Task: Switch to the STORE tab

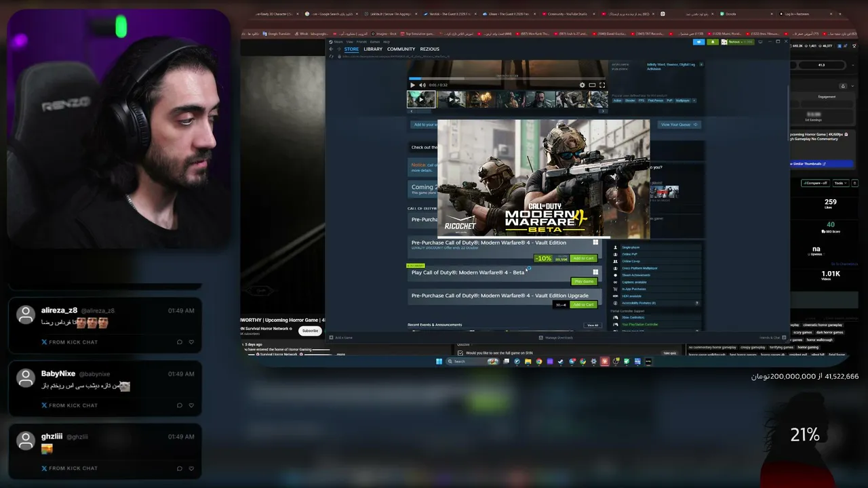Action: [x=351, y=49]
